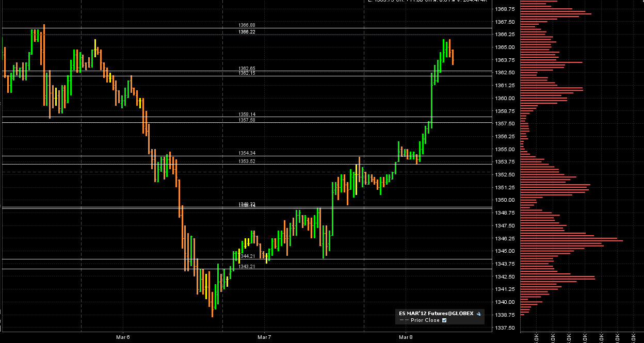Click the 1353.75 price axis label
The height and width of the screenshot is (343, 644).
point(505,162)
